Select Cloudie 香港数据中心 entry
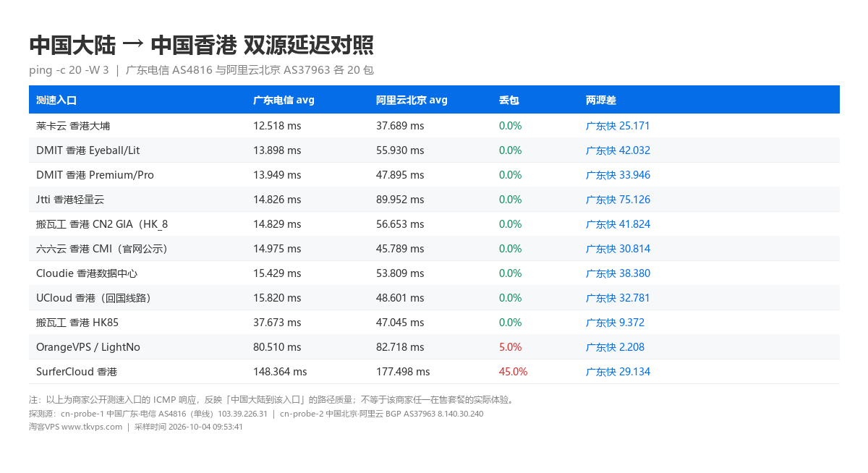The image size is (868, 473). click(x=87, y=273)
